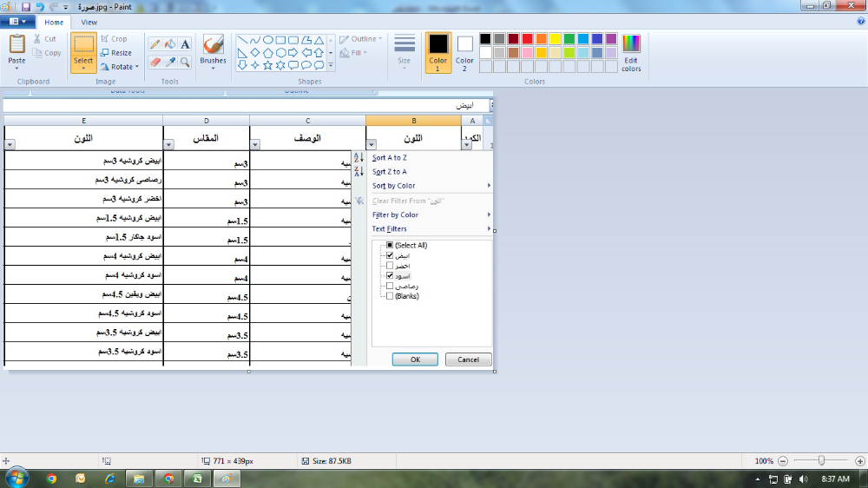Switch to the View tab

pyautogui.click(x=89, y=23)
